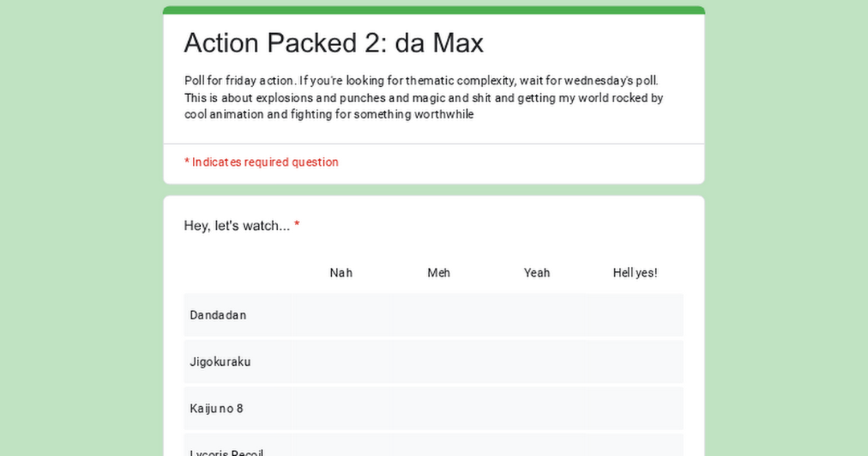Select Meh for Jigokuraku
Image resolution: width=868 pixels, height=456 pixels.
[x=439, y=362]
